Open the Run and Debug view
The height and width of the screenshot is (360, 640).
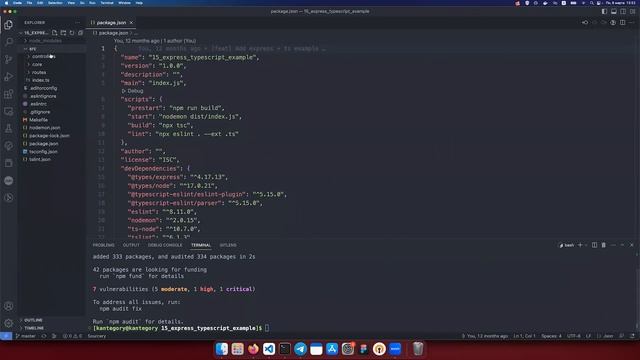(9, 76)
